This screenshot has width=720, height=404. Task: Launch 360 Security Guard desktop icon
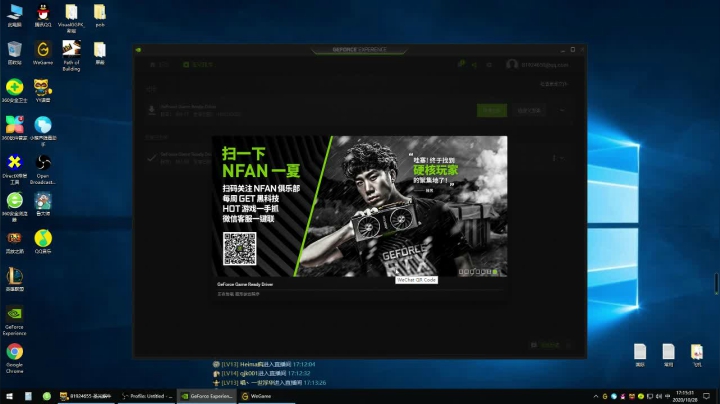(14, 90)
